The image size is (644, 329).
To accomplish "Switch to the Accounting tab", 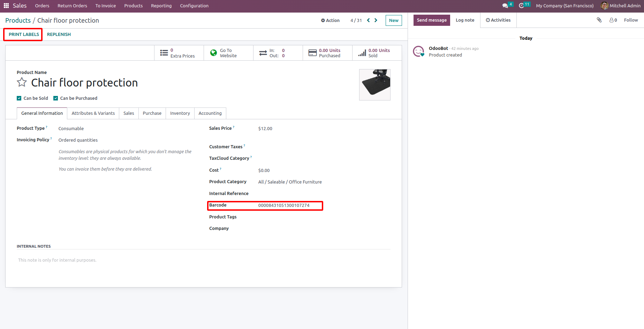I will pos(210,113).
